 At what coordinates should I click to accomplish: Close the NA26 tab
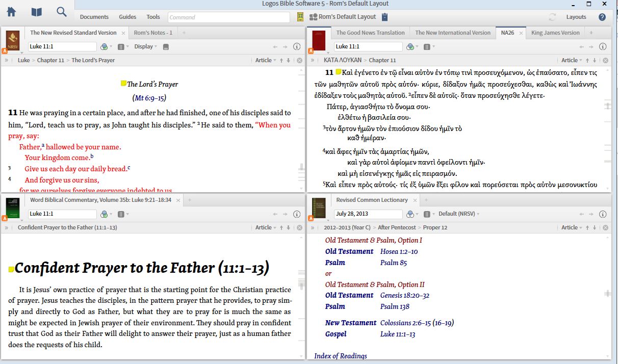click(x=521, y=33)
